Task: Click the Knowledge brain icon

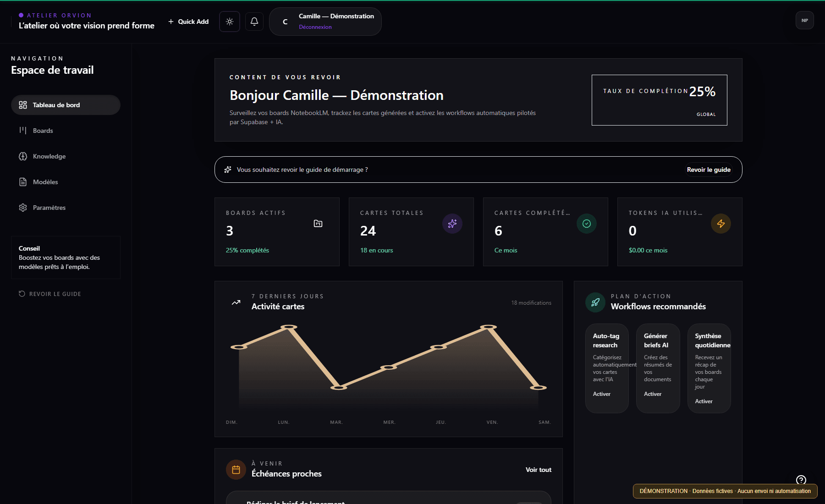Action: pos(23,156)
